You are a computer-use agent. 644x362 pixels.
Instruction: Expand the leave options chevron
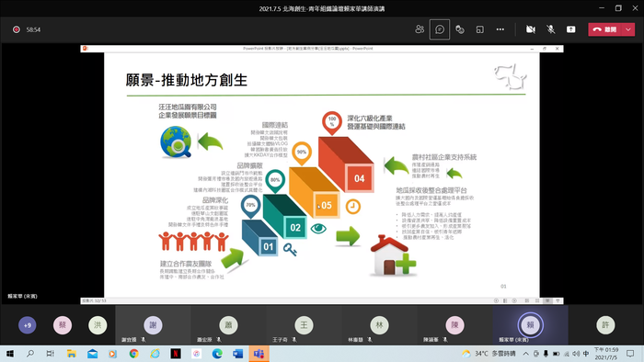[628, 29]
